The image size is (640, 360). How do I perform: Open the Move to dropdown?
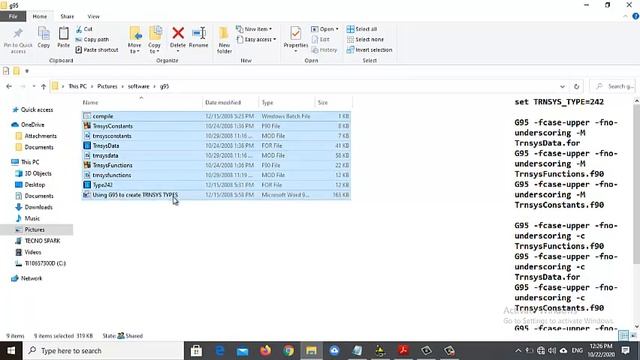tap(134, 40)
